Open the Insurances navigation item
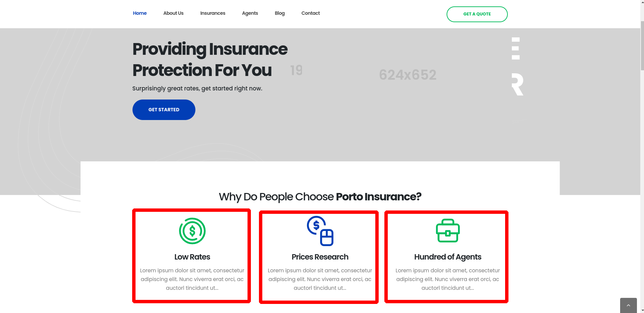 tap(213, 13)
